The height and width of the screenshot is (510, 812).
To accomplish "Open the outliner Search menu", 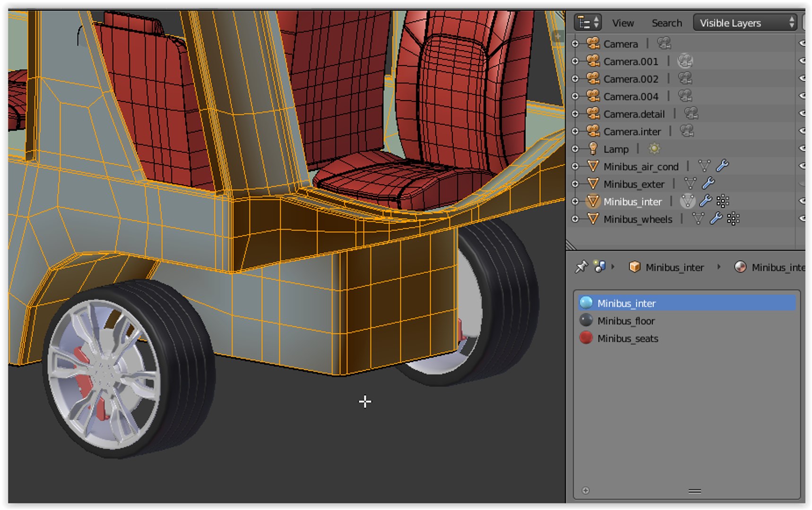I will [x=666, y=23].
